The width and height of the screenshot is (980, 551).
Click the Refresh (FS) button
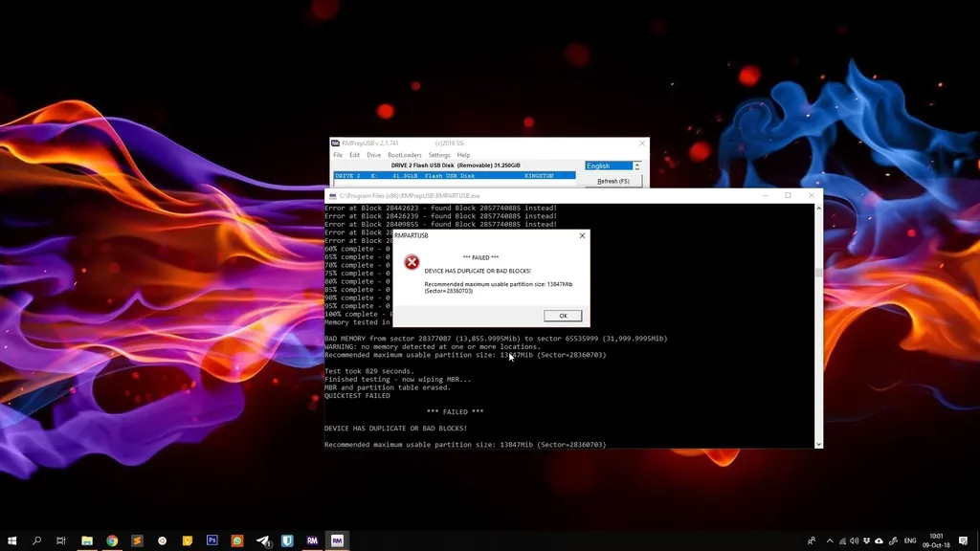tap(613, 181)
